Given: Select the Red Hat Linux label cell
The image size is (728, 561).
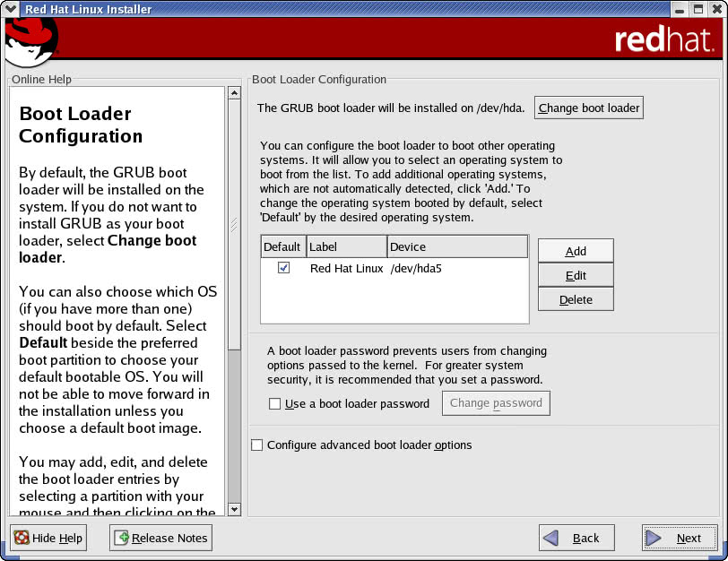Looking at the screenshot, I should 346,268.
